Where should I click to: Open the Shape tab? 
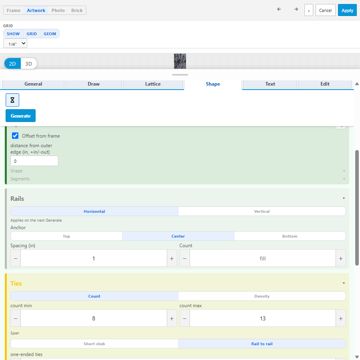(213, 84)
